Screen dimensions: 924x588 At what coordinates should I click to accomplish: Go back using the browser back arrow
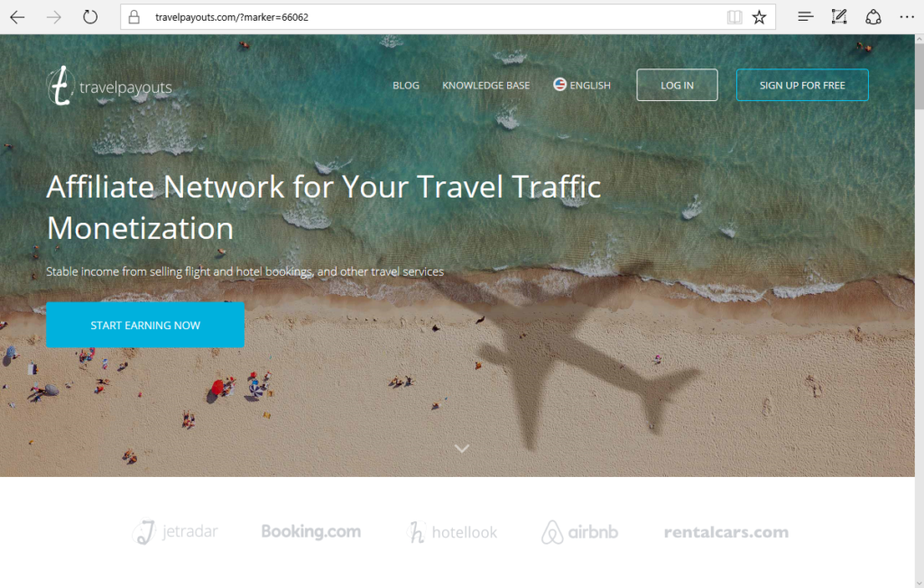coord(17,17)
